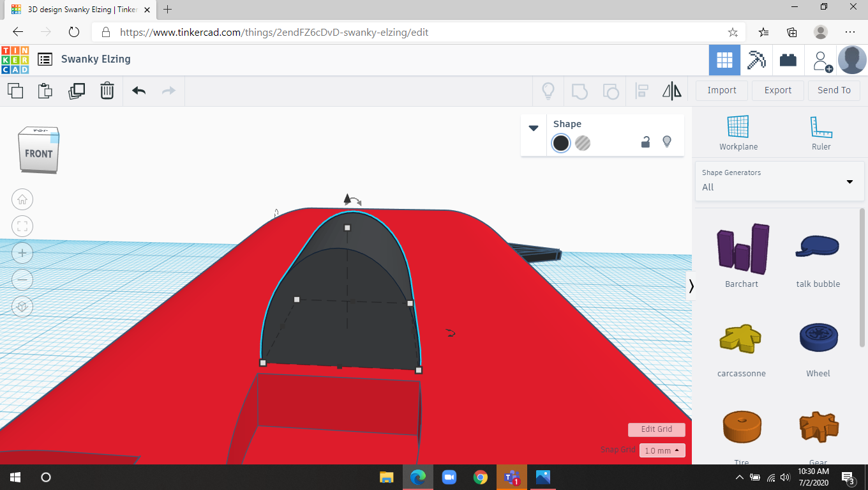Duplicate the selected shape
This screenshot has height=490, width=868.
tap(77, 91)
